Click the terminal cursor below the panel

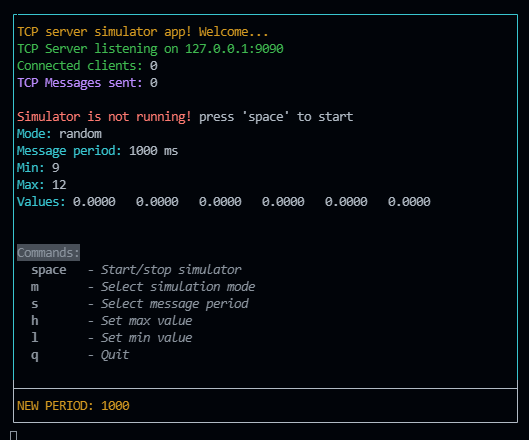13,435
